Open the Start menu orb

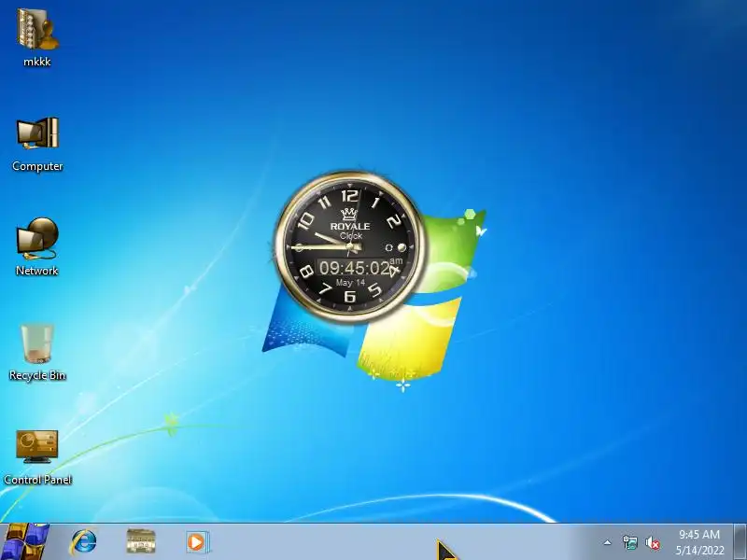(24, 542)
